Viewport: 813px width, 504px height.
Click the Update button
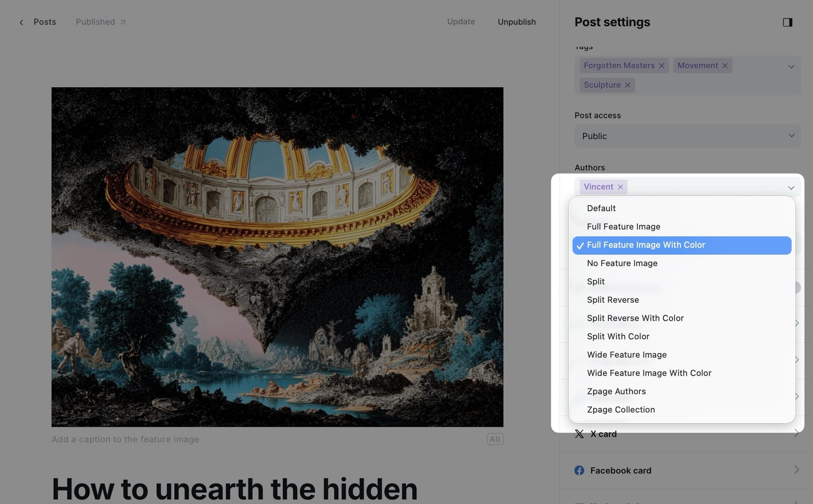461,22
